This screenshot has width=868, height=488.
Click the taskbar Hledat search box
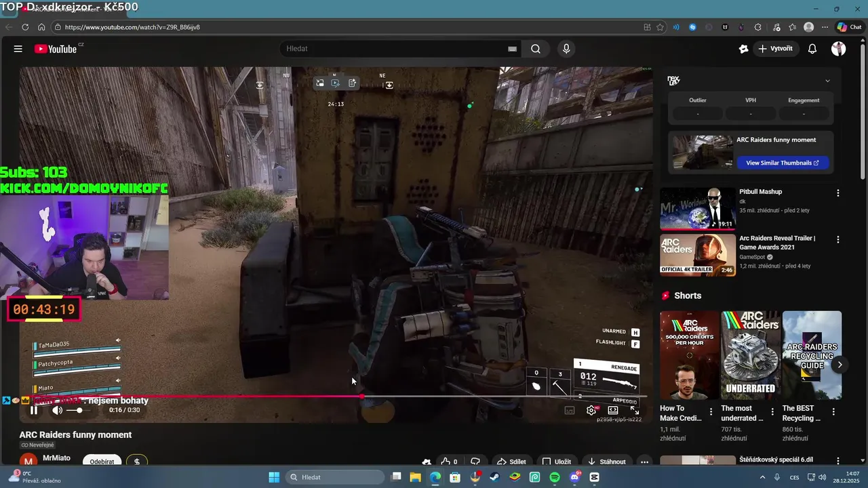click(x=335, y=477)
